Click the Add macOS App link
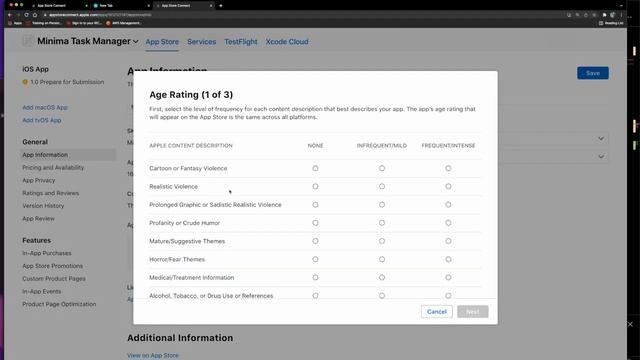The image size is (640, 360). (x=45, y=107)
